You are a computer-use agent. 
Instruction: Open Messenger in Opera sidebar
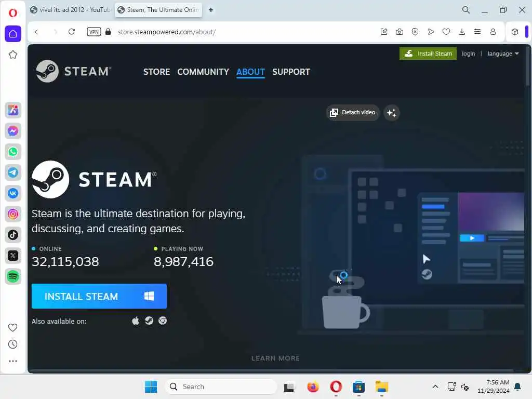click(13, 131)
